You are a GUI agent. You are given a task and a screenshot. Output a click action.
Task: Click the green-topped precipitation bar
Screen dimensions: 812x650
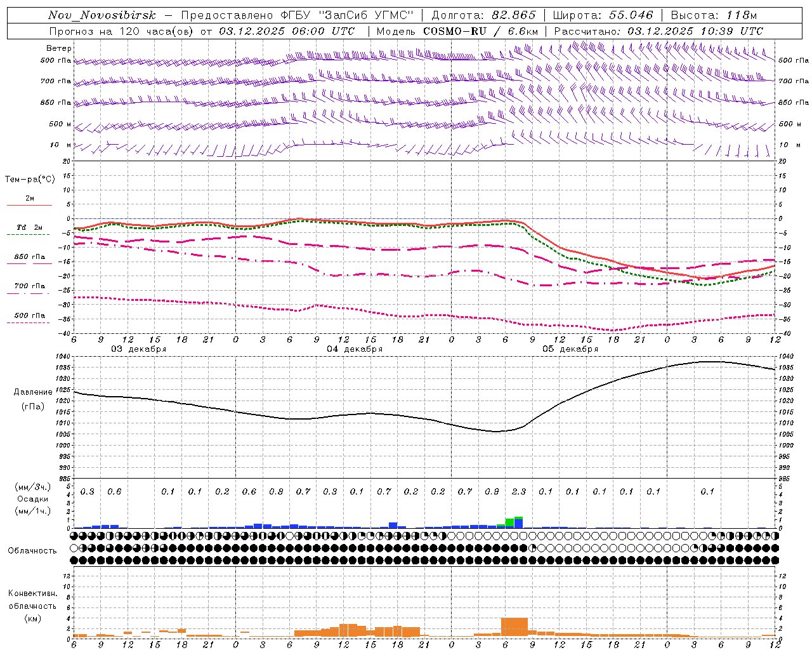[518, 522]
